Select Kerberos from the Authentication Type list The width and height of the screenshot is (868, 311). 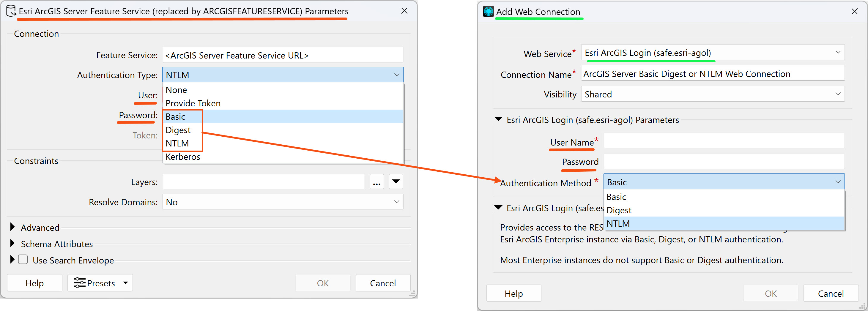183,157
